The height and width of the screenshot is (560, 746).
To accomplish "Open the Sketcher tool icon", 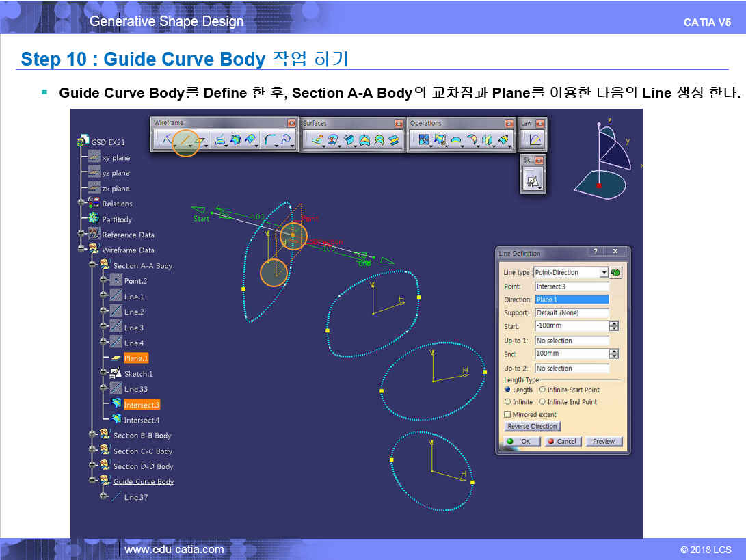I will 531,181.
